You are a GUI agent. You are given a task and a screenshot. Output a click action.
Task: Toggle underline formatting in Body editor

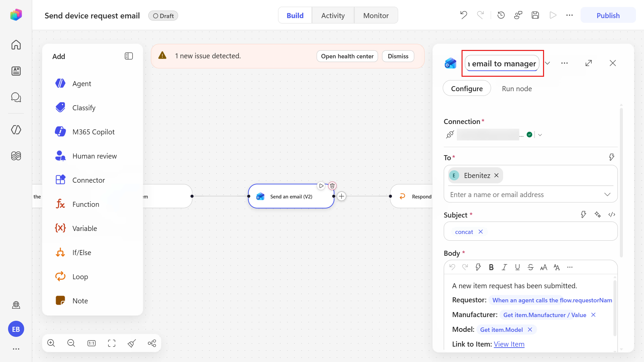click(x=517, y=267)
